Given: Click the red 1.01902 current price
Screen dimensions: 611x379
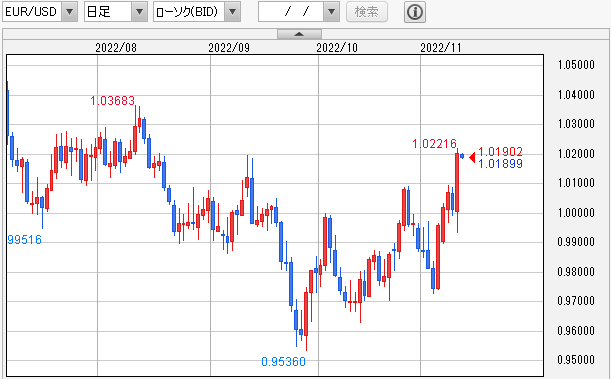Looking at the screenshot, I should [500, 152].
